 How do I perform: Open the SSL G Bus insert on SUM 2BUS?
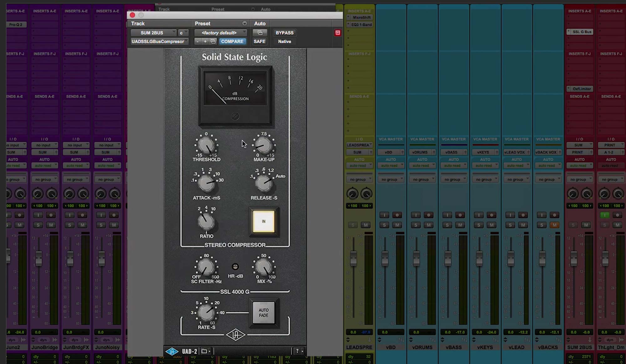coord(580,32)
